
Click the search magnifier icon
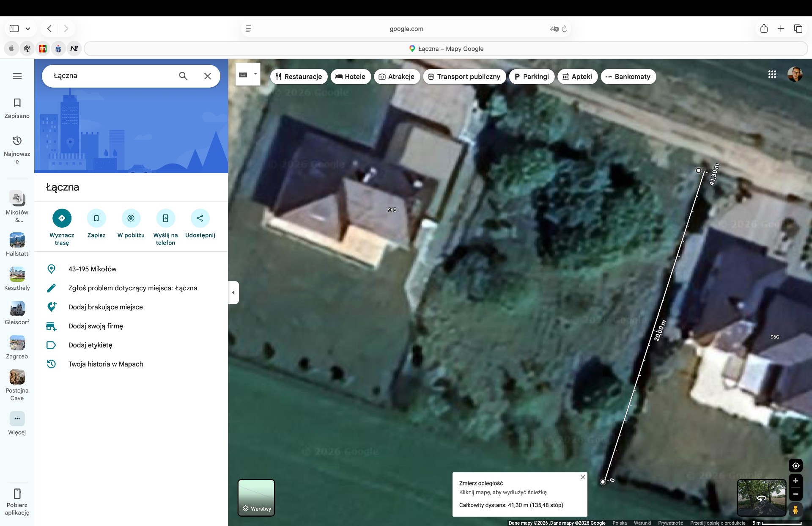pos(183,76)
